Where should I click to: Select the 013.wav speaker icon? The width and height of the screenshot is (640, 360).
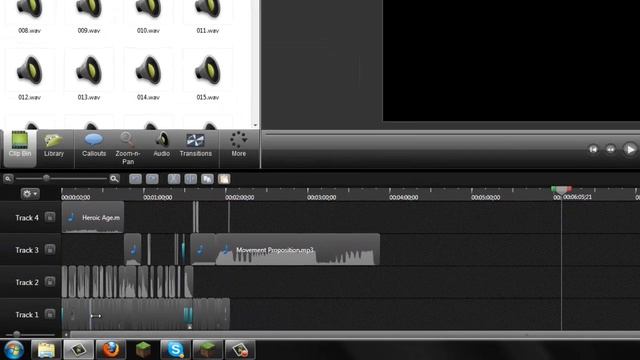(x=89, y=71)
